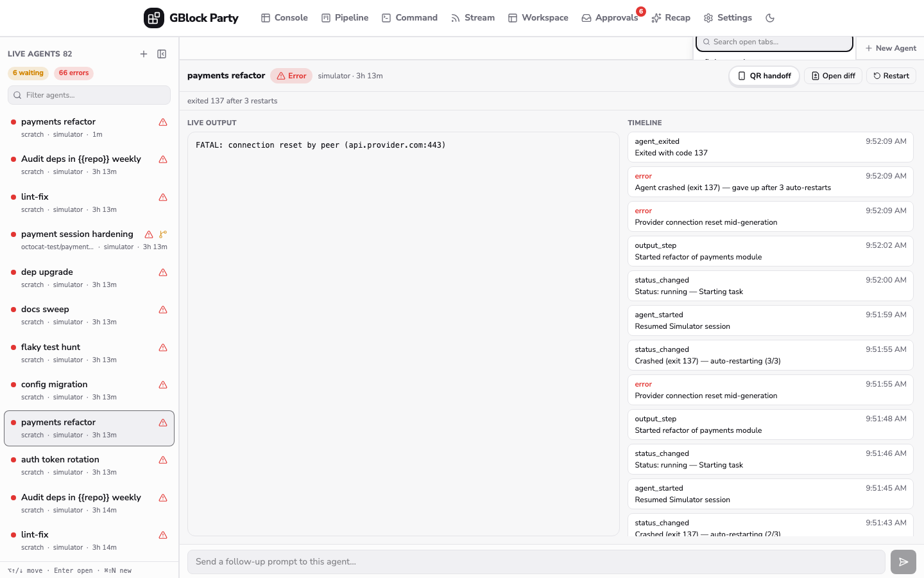Screen dimensions: 924x578
Task: Click warning icon on Audit deps 3h 14m
Action: click(163, 498)
